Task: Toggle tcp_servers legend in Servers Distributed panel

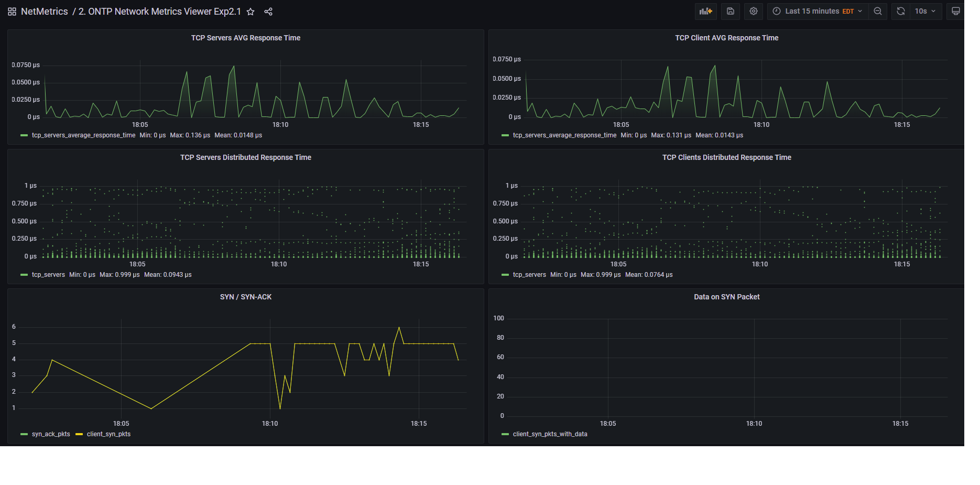Action: pyautogui.click(x=48, y=275)
